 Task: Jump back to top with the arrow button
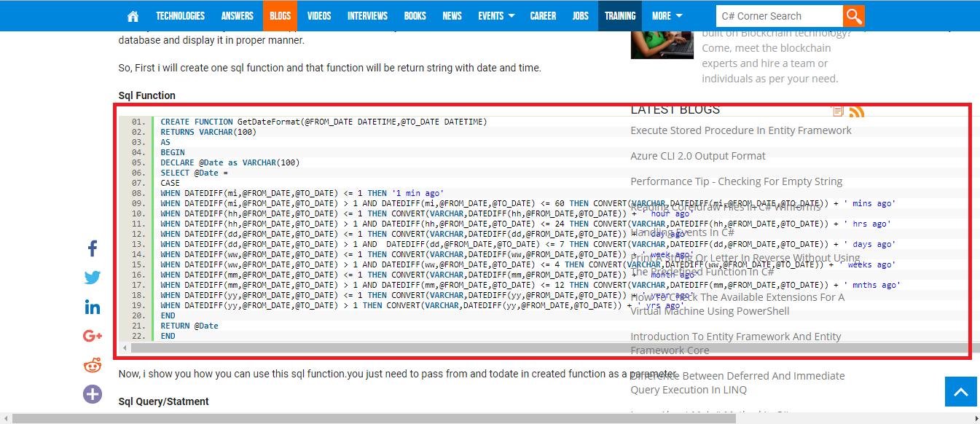tap(960, 392)
